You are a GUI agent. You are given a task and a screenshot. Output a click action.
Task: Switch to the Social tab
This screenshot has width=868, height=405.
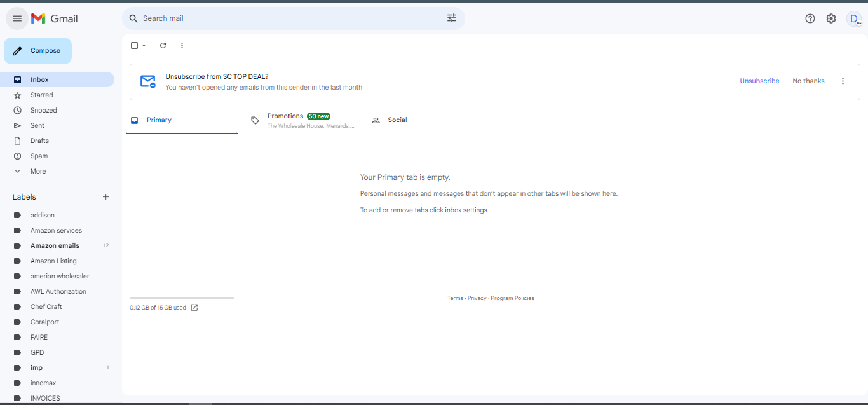(422, 120)
